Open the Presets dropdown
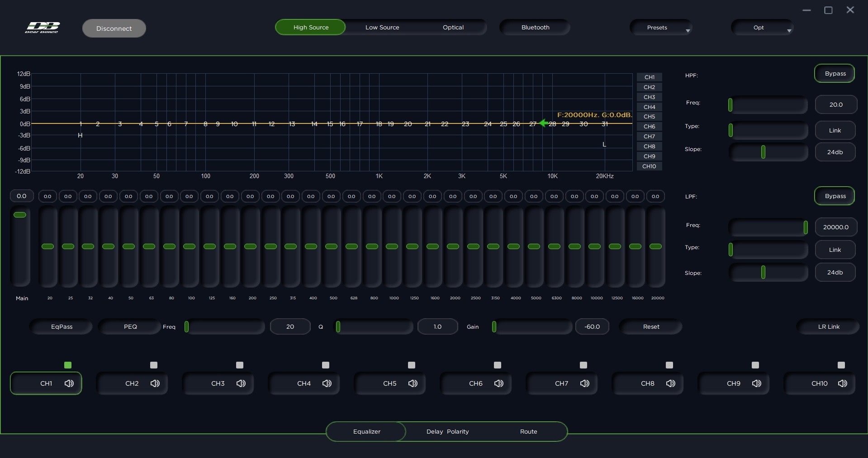868x458 pixels. (661, 28)
